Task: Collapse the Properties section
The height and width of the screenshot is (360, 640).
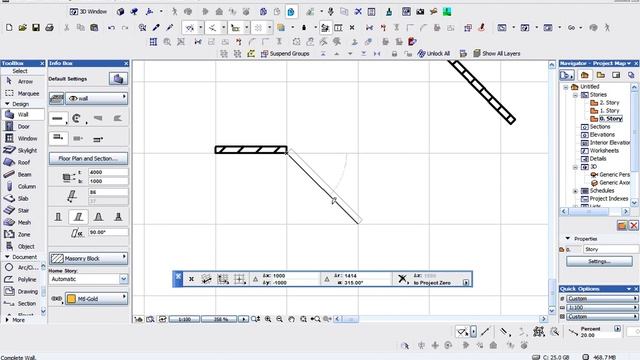Action: 568,238
